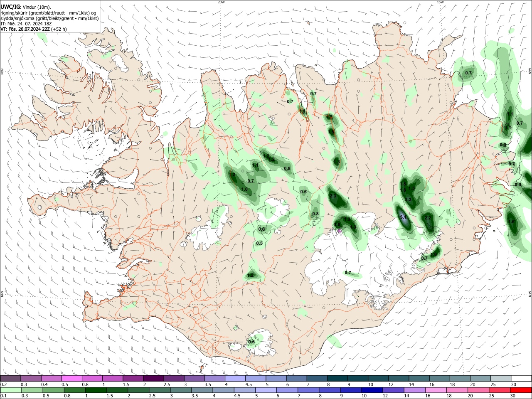Click the 2.2 precipitation value on the map

pyautogui.click(x=428, y=218)
